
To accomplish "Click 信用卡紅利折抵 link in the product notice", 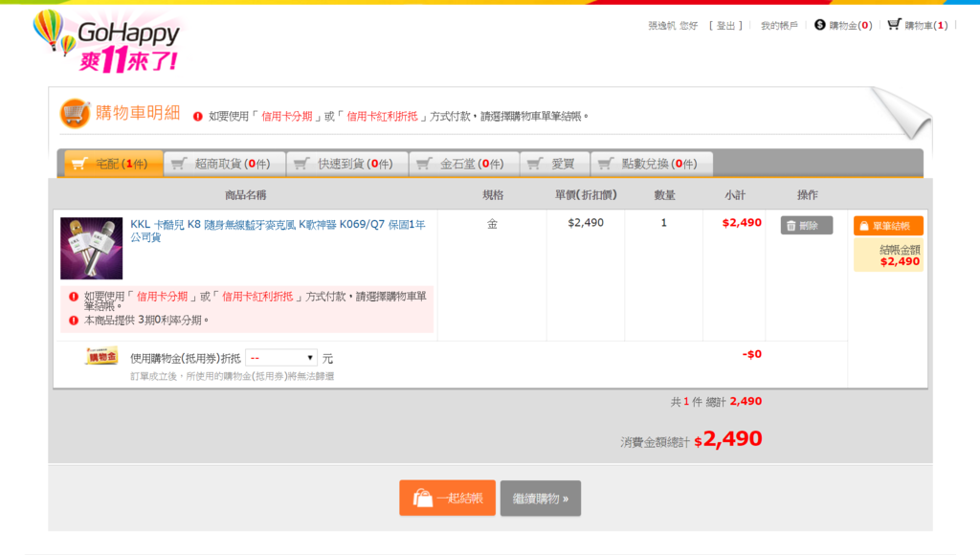I will click(257, 297).
